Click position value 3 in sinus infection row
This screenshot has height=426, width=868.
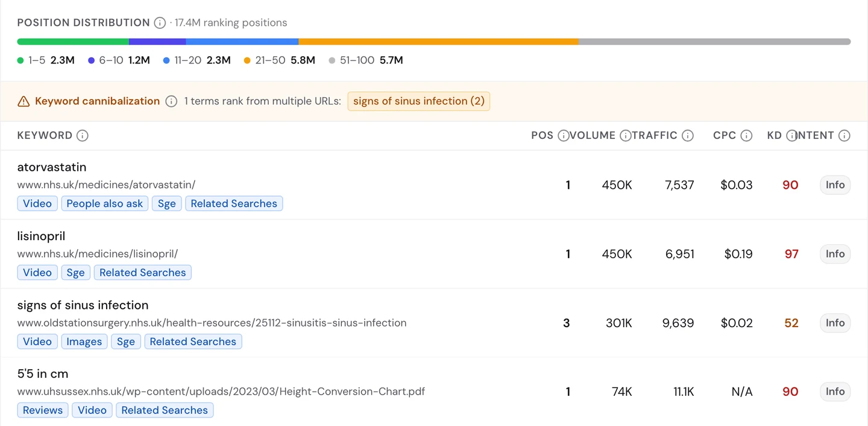[567, 323]
